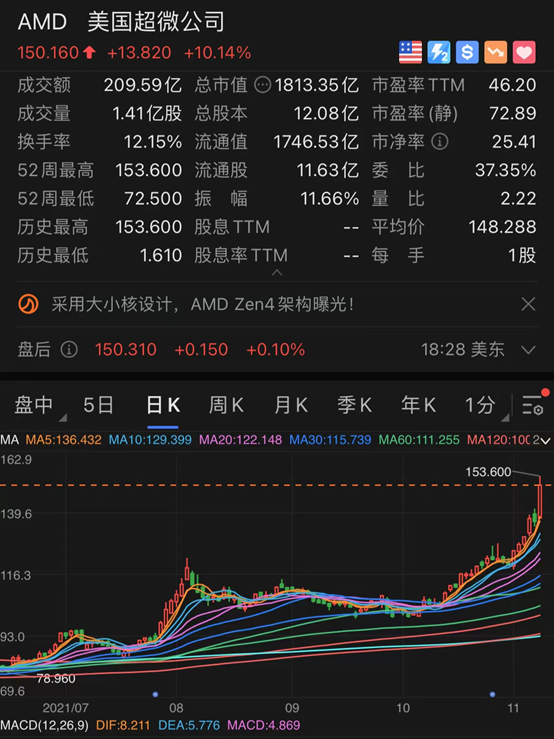Tap the DEA:5.776 value
The width and height of the screenshot is (554, 739).
point(189,725)
